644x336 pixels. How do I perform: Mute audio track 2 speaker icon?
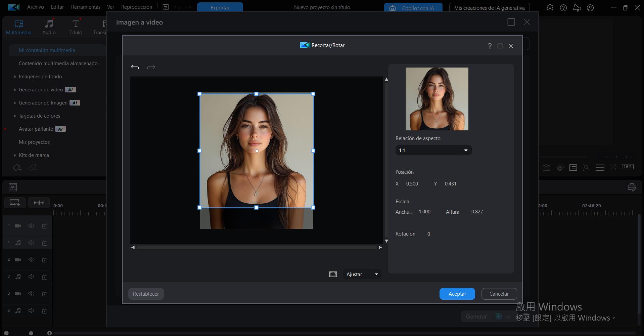pos(31,276)
